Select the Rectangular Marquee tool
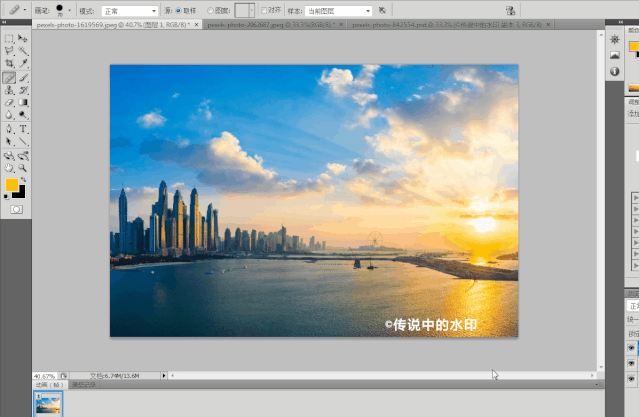 click(x=9, y=38)
